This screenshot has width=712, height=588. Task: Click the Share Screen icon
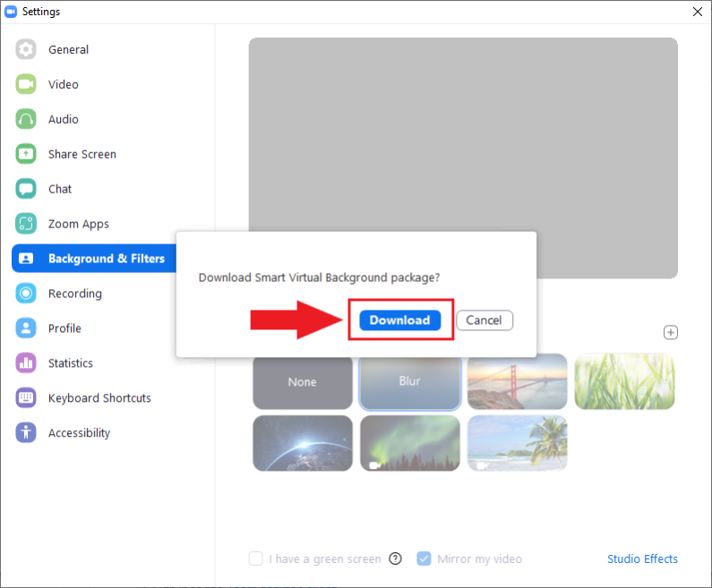[26, 154]
